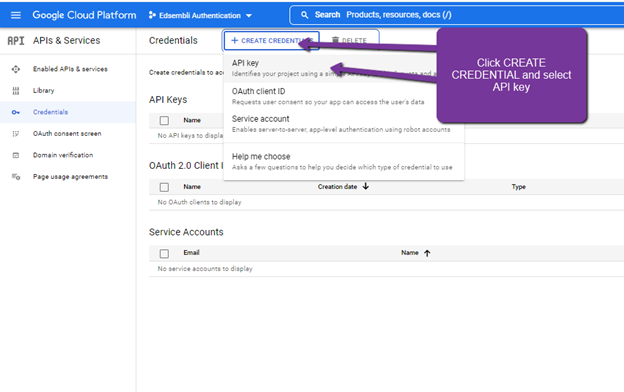Click the Enabled APIs & services icon
This screenshot has width=624, height=392.
tap(16, 69)
